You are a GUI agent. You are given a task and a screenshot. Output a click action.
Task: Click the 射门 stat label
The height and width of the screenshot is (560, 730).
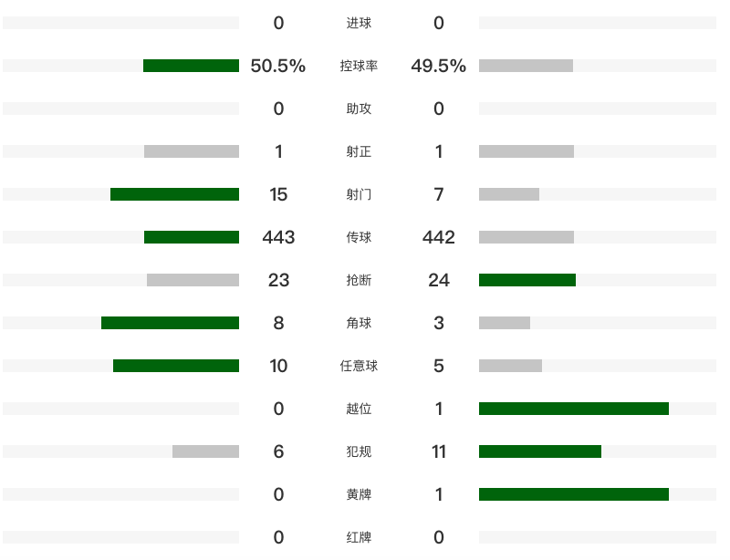pos(359,194)
